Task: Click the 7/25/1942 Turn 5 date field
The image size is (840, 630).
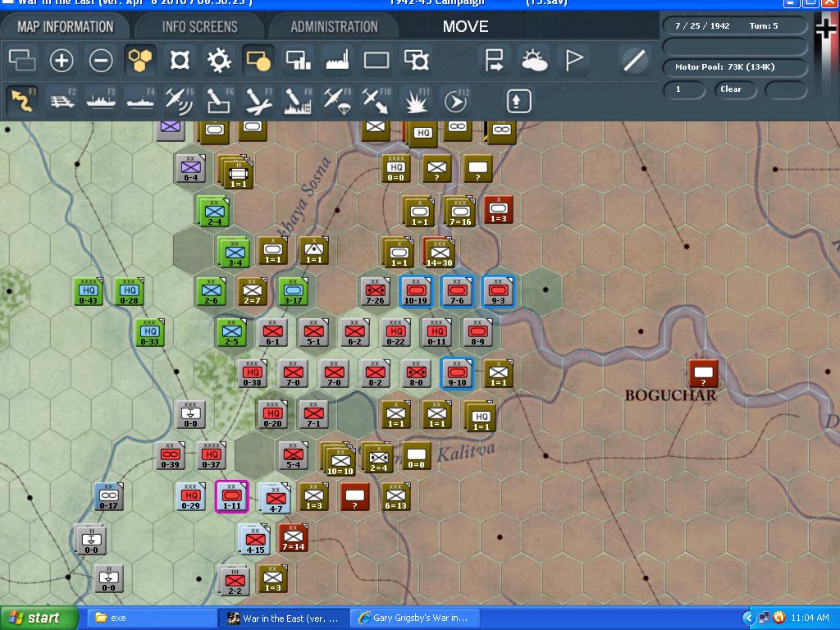Action: 735,25
